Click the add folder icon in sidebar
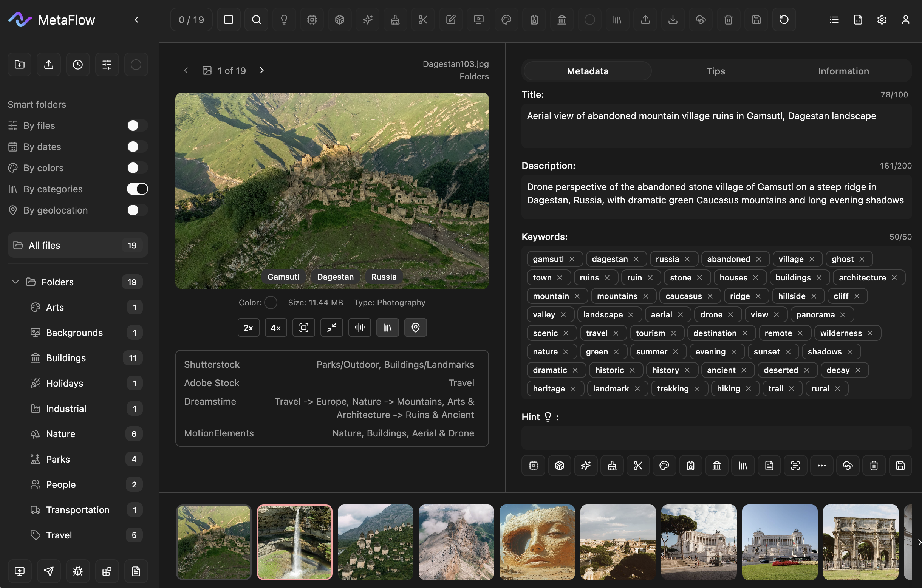Viewport: 922px width, 588px height. [x=20, y=64]
